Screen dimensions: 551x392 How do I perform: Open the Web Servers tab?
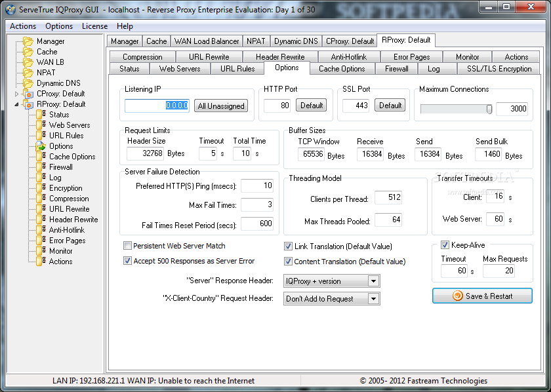180,68
